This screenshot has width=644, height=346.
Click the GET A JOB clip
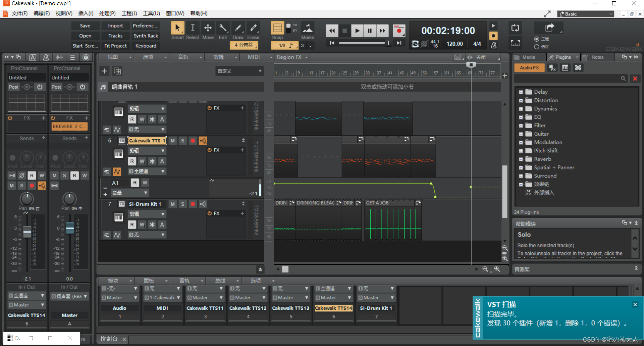[x=393, y=220]
